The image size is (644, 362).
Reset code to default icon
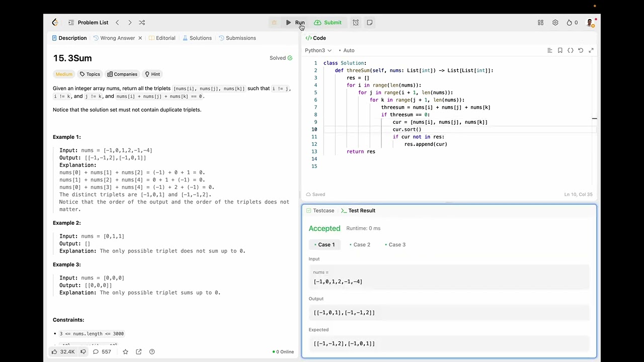[581, 50]
